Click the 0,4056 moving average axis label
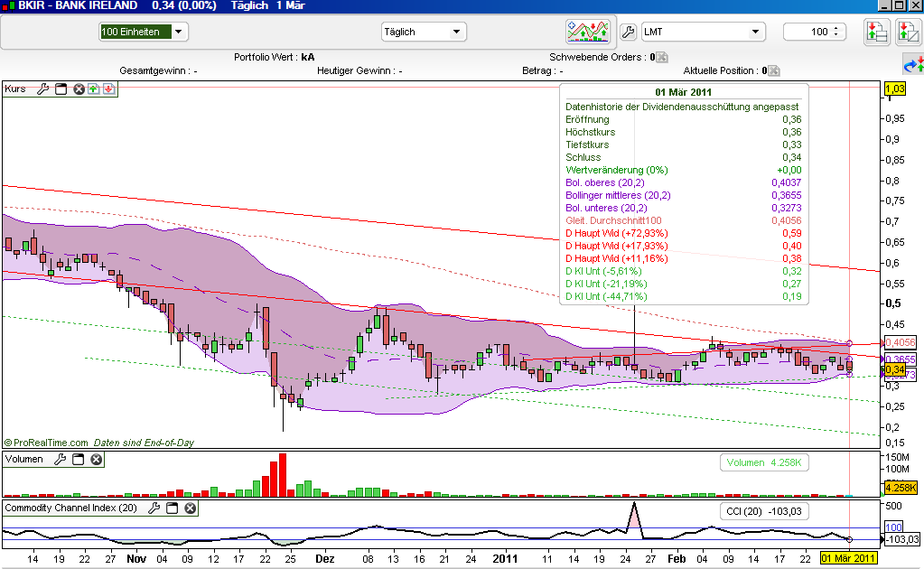 click(901, 342)
